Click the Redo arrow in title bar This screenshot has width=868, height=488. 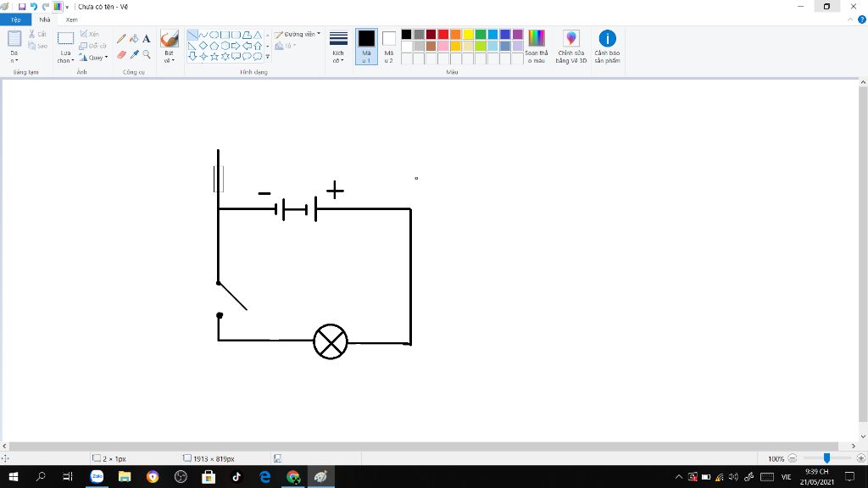(x=46, y=7)
